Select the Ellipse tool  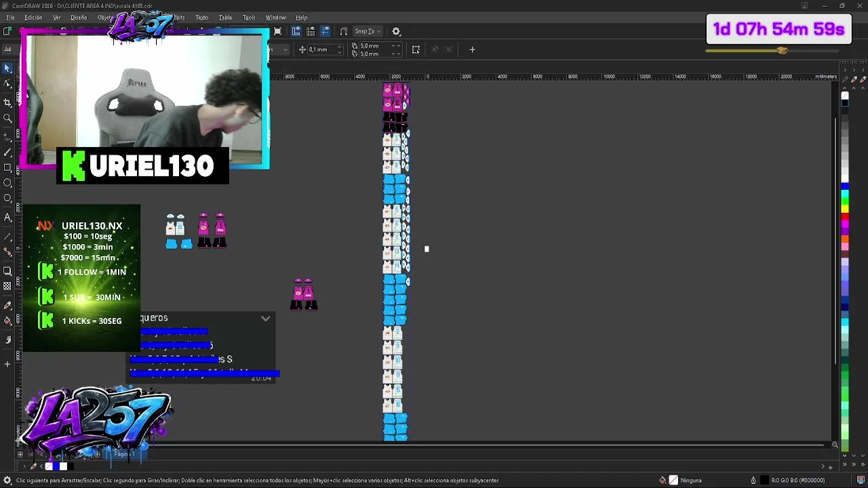pos(7,183)
